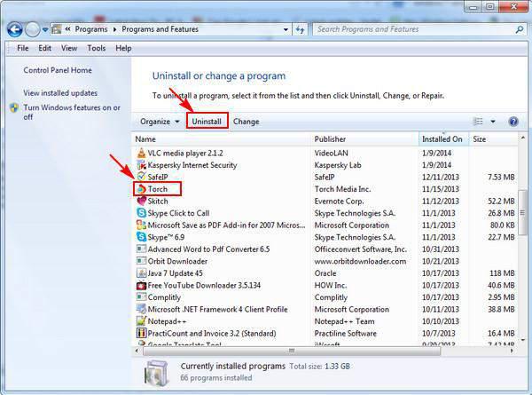The image size is (532, 395).
Task: Sort by Installed On column header
Action: [x=443, y=139]
